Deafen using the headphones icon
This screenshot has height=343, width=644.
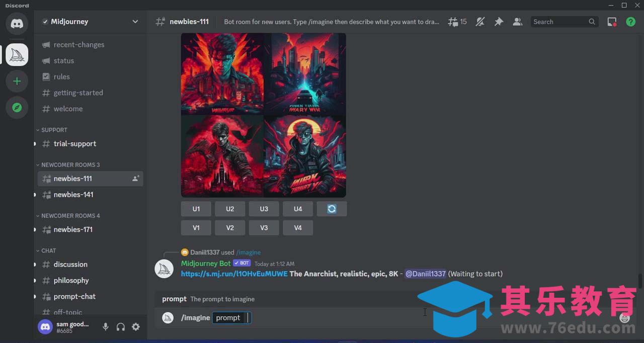pos(121,327)
